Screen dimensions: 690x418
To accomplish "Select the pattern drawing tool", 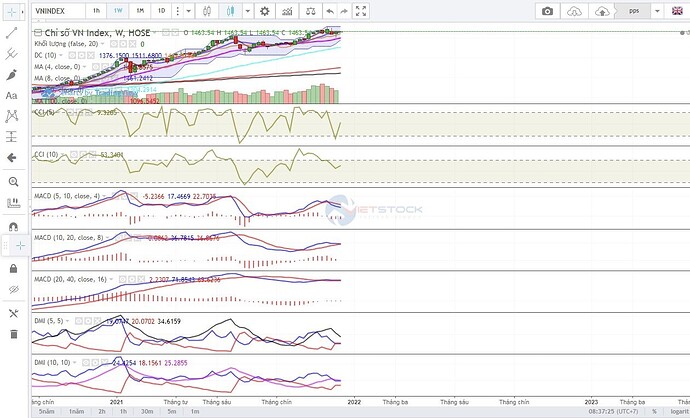I will click(x=11, y=116).
